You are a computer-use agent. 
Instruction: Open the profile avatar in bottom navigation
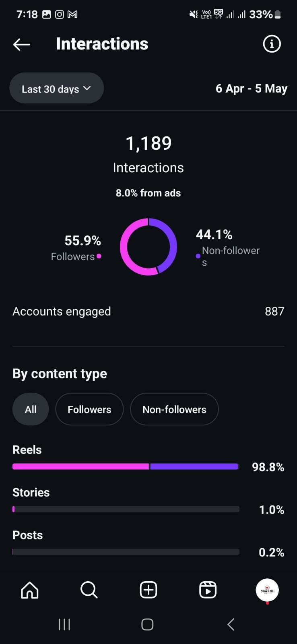point(267,590)
